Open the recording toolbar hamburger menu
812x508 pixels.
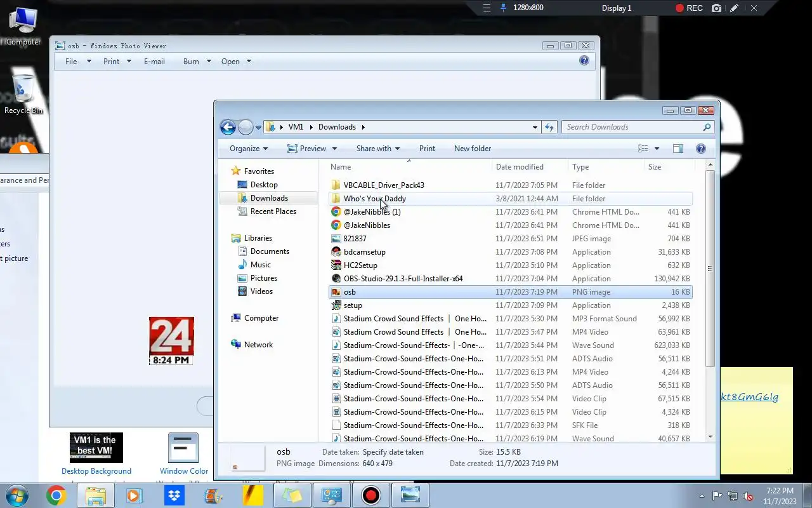[x=487, y=8]
